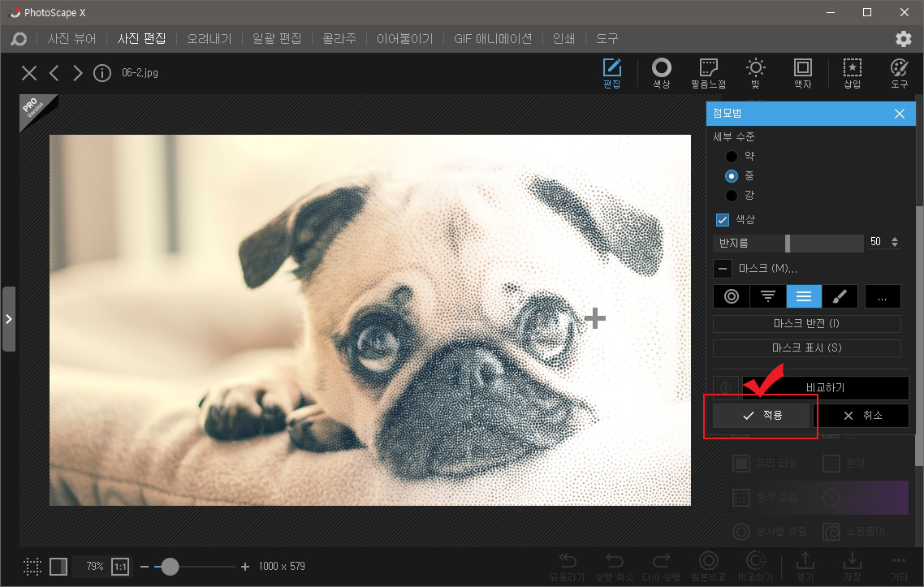Adjust the 반지름 radius slider
The width and height of the screenshot is (924, 587).
click(788, 243)
